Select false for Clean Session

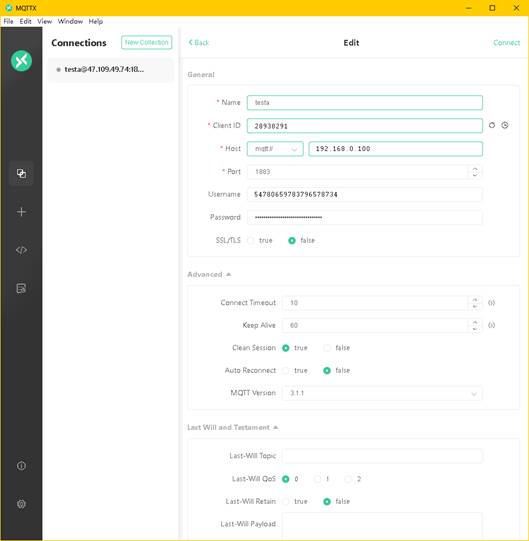click(327, 348)
